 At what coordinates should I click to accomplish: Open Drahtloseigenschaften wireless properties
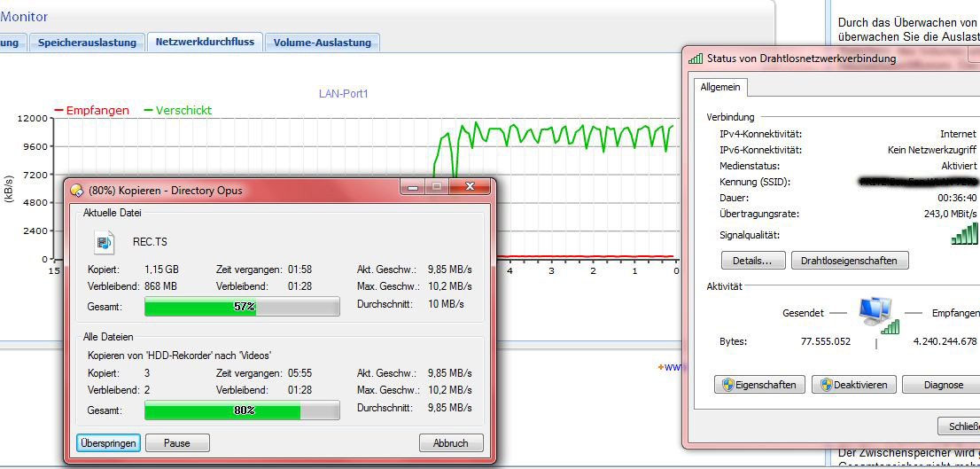click(849, 261)
